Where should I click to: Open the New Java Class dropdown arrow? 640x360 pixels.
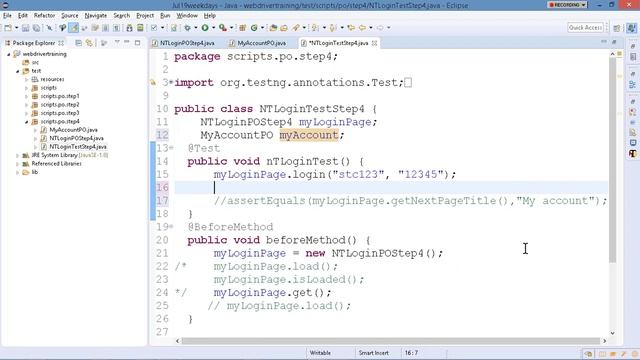pos(262,28)
